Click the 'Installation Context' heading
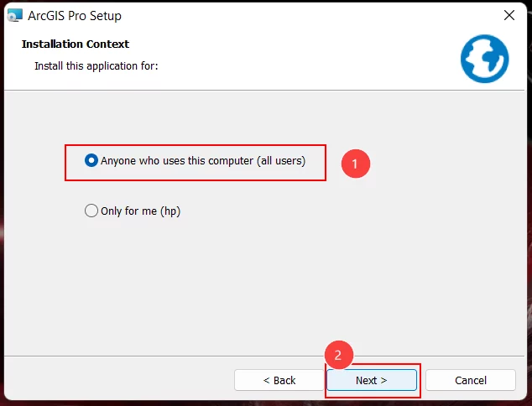Screen dimensions: 532x406 click(x=76, y=44)
